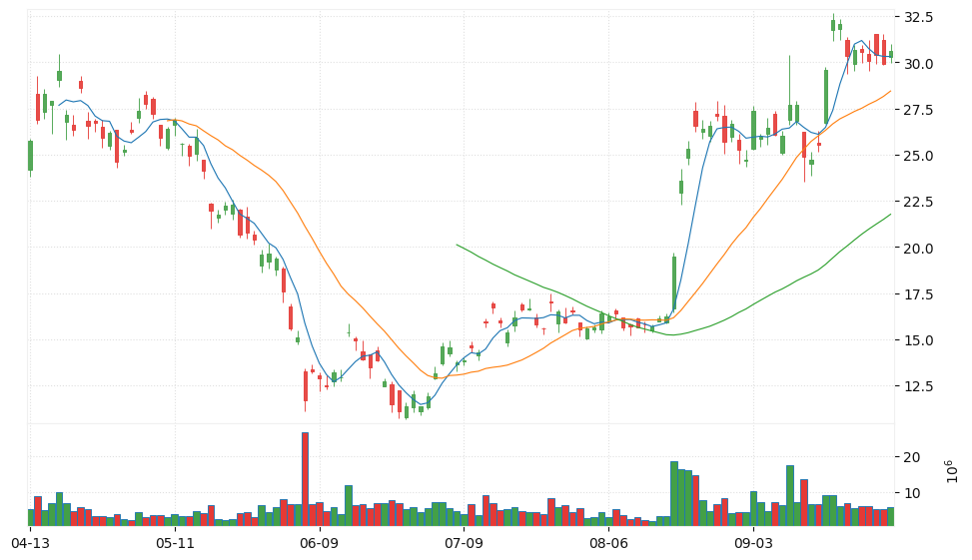Viewport: 972px width, 560px height.
Task: Click the 17.5 price axis label
Action: [x=919, y=294]
